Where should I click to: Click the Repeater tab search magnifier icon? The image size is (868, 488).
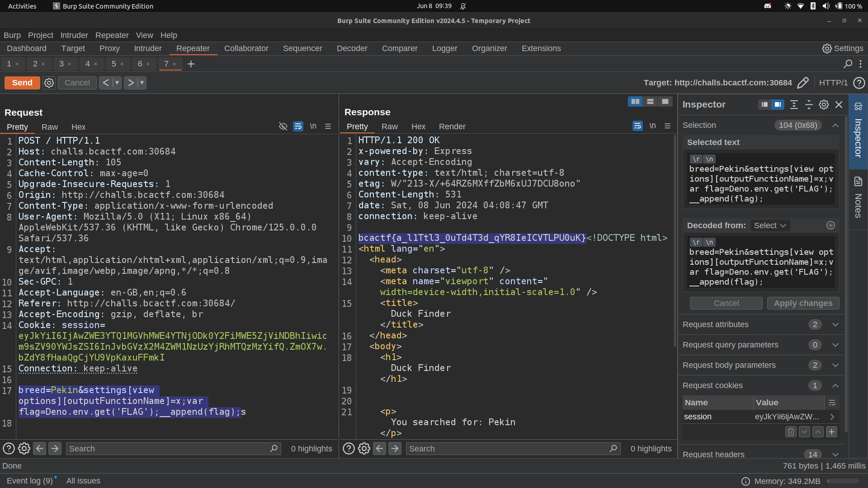point(848,64)
